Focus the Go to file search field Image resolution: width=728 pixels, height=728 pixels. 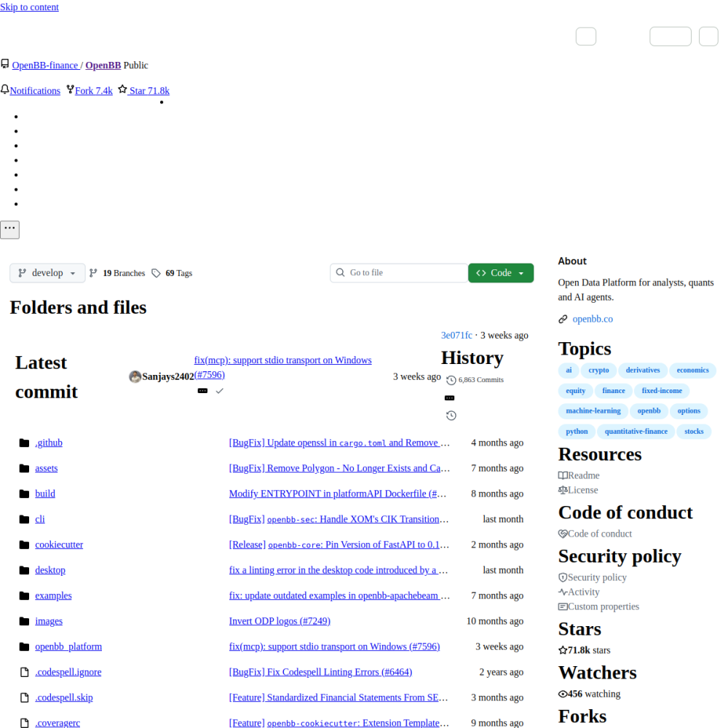point(399,273)
